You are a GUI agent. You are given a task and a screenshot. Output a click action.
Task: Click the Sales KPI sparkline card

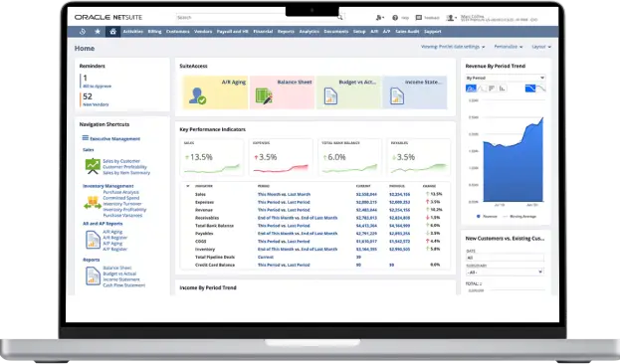coord(212,157)
